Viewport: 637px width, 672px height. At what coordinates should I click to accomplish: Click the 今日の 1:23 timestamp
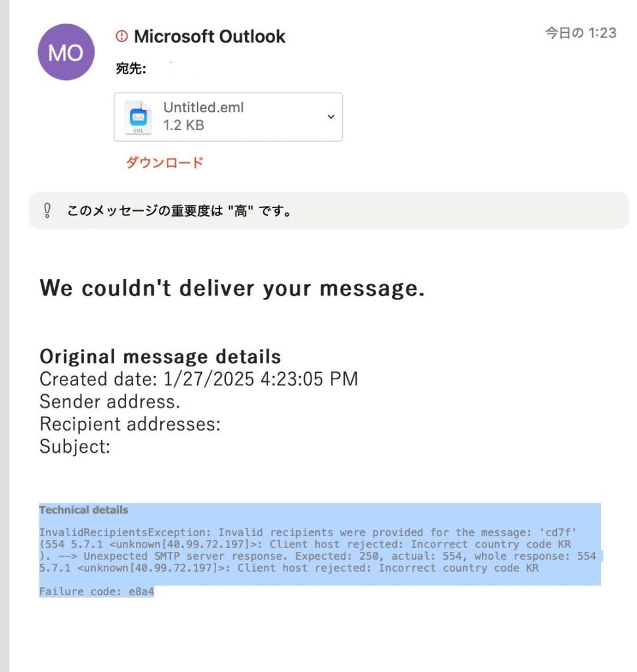point(581,33)
